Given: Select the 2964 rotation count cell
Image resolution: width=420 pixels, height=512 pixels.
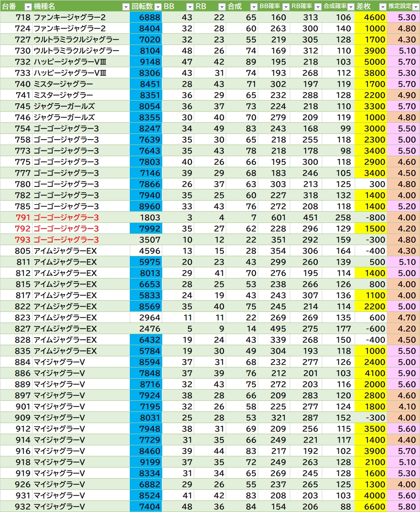Looking at the screenshot, I should click(x=146, y=317).
